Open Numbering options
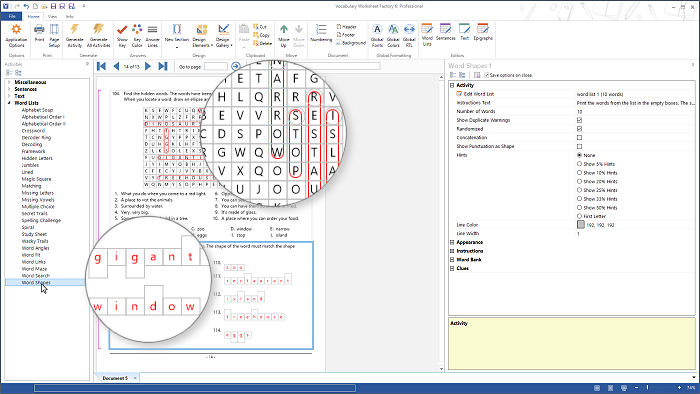 [321, 34]
